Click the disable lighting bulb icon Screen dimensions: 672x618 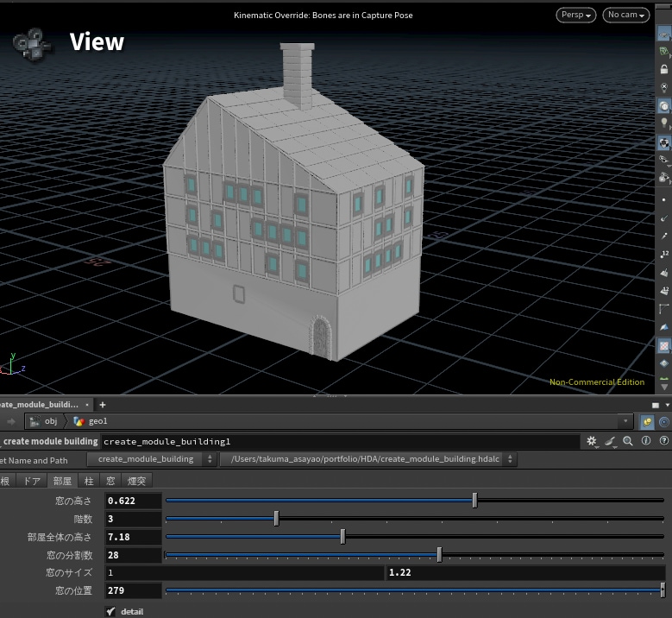[x=664, y=88]
